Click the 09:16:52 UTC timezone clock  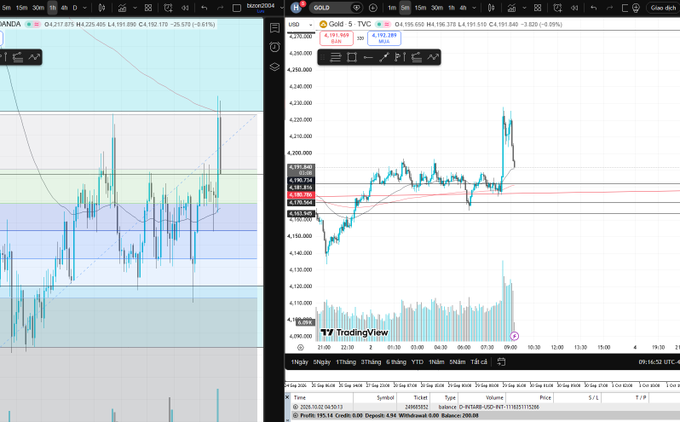pos(659,362)
